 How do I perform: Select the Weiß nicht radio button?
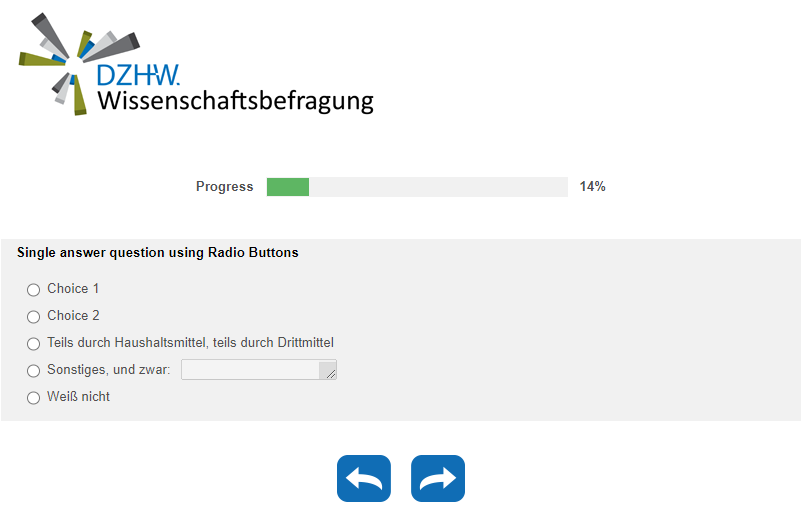33,398
